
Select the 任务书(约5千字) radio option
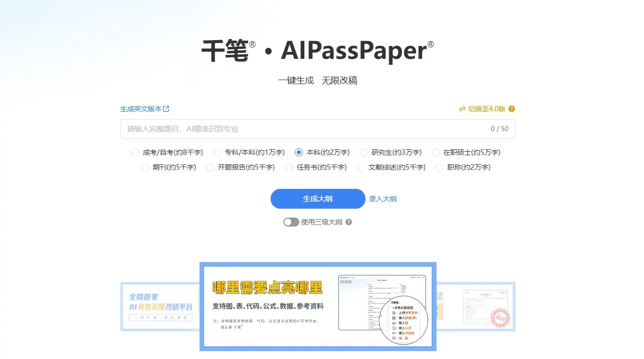[x=289, y=167]
